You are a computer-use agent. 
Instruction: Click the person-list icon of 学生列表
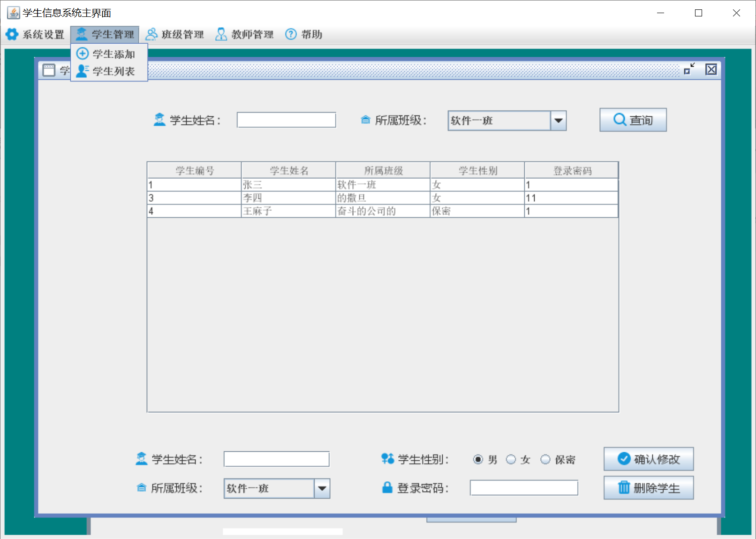coord(83,71)
